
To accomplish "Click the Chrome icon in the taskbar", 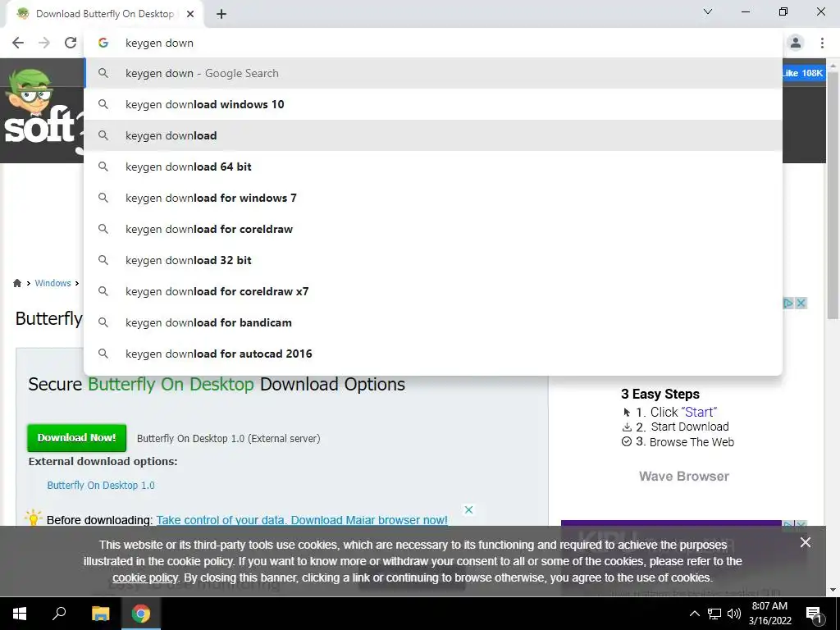I will [141, 614].
